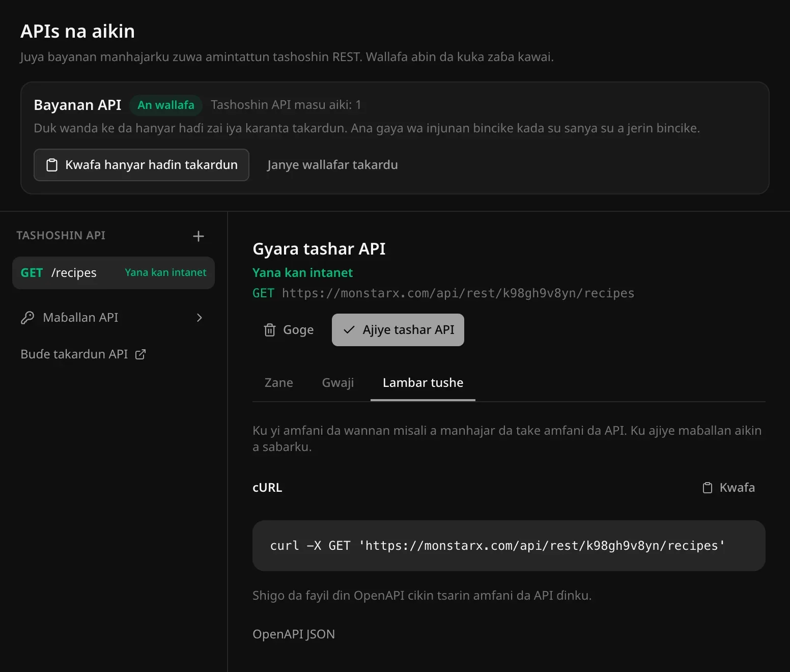This screenshot has height=672, width=790.
Task: Click the Maballan API menu label
Action: (80, 318)
